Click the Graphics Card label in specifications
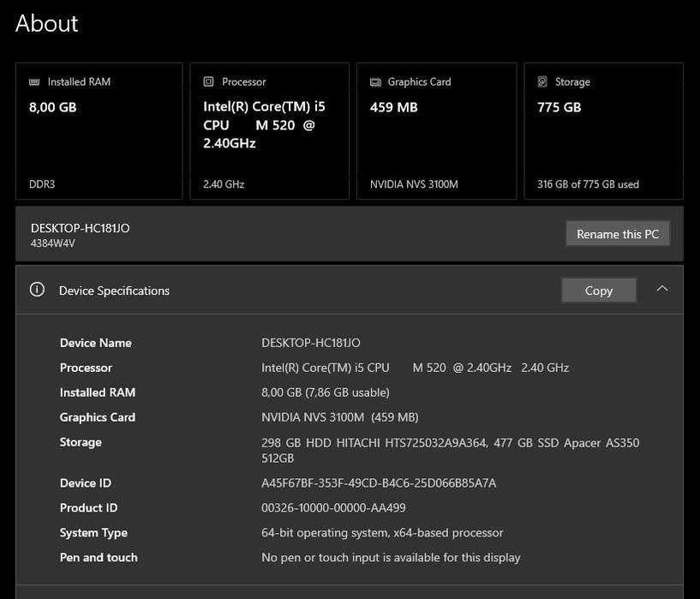700x599 pixels. (x=98, y=417)
